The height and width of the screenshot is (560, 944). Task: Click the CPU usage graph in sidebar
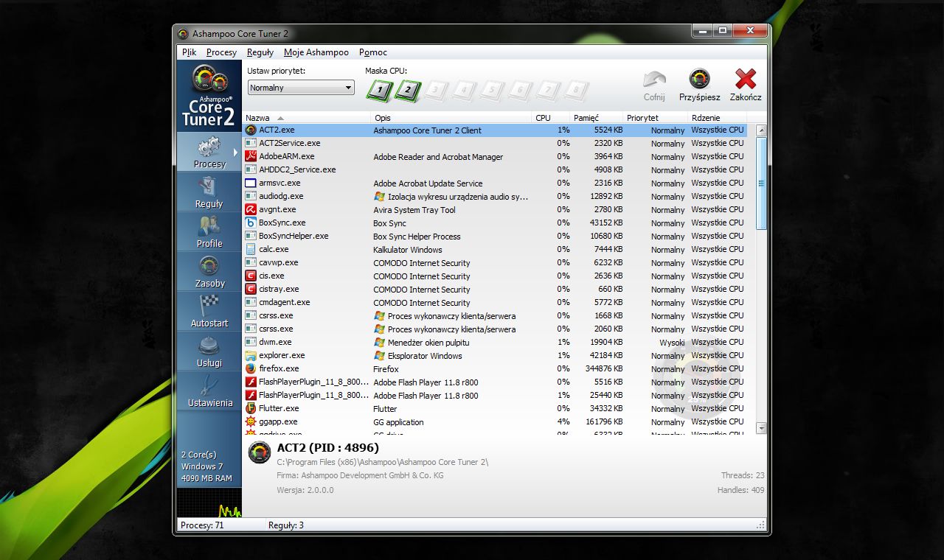209,503
